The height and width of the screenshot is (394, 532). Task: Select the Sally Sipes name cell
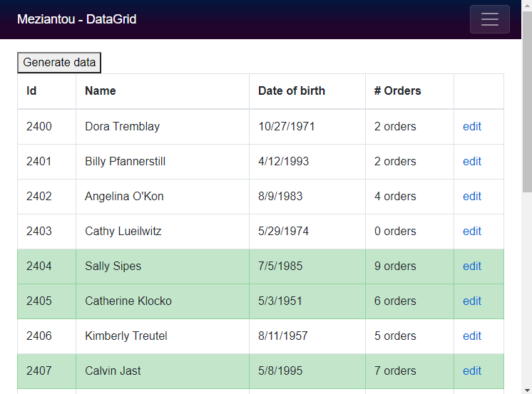tap(113, 266)
